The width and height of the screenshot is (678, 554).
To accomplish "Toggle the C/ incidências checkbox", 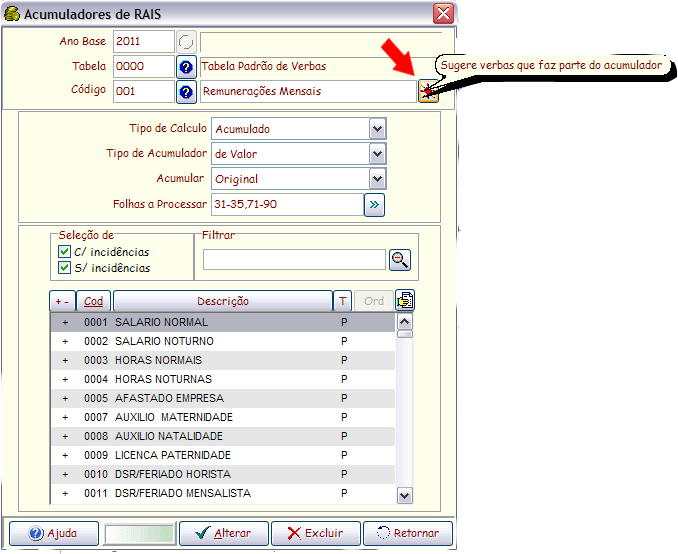I will (64, 252).
